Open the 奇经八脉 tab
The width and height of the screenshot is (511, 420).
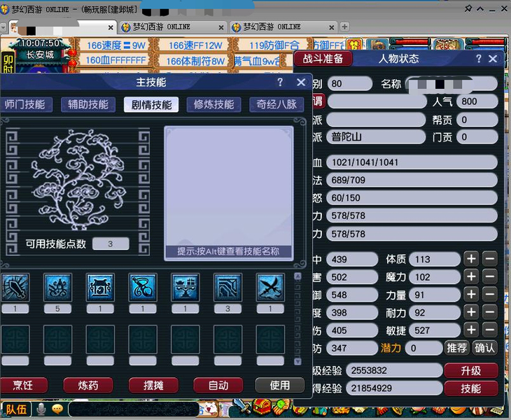[276, 104]
